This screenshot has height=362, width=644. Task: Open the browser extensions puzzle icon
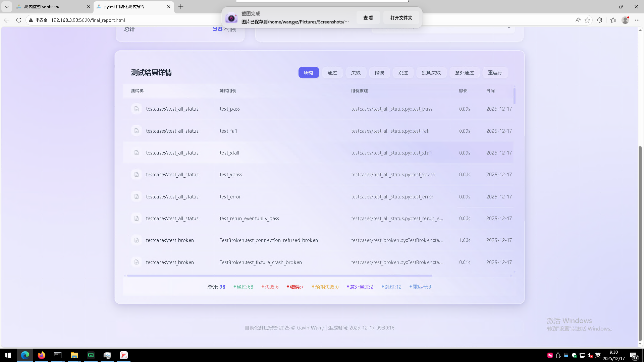(x=600, y=20)
